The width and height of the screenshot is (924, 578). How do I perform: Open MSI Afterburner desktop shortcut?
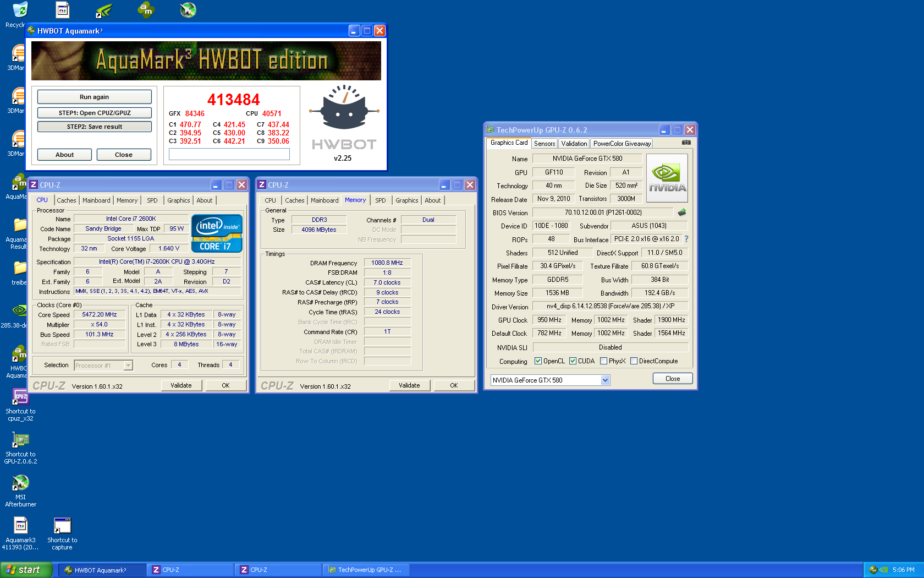20,483
